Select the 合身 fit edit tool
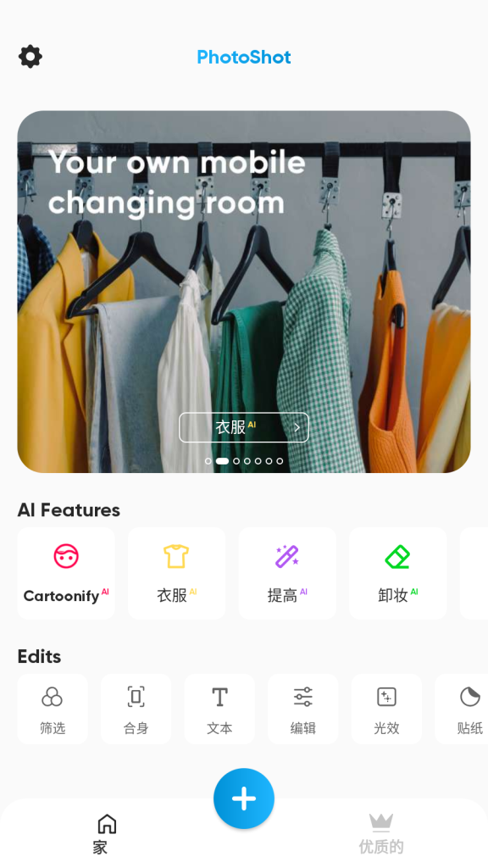488x868 pixels. pos(136,709)
